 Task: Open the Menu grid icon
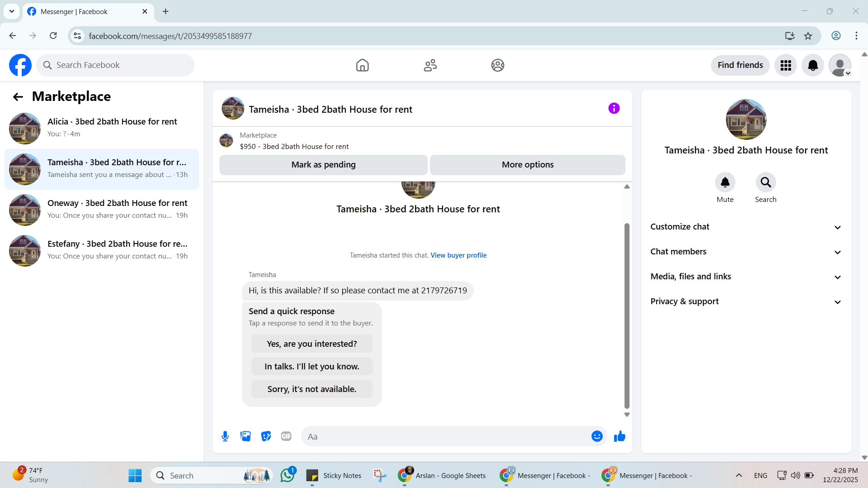coord(786,65)
